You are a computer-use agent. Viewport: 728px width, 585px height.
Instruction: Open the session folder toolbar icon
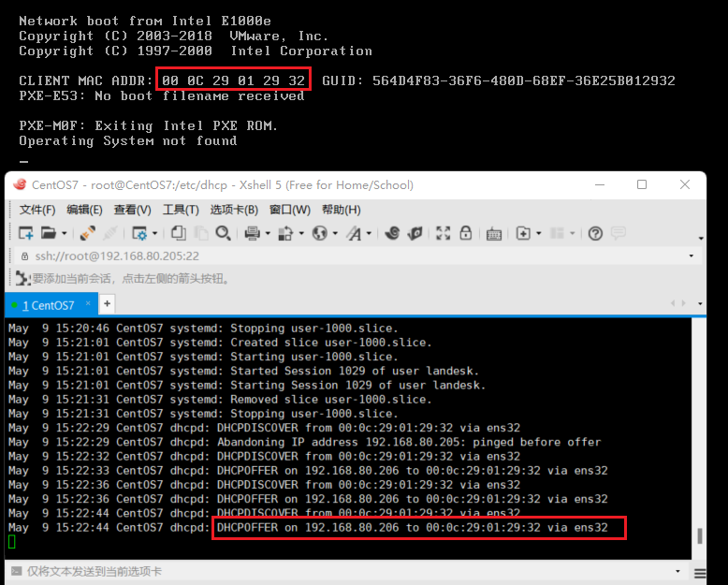pyautogui.click(x=48, y=233)
